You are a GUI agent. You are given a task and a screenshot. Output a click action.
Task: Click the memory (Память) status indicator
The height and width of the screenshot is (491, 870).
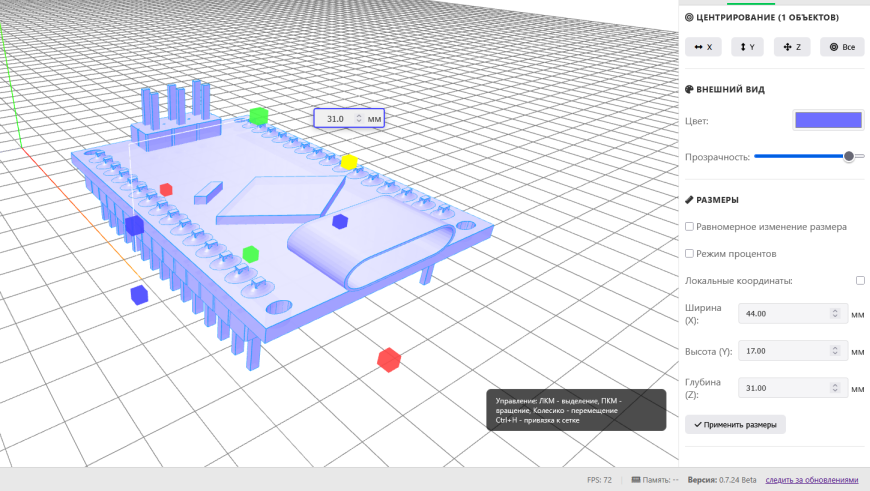tap(655, 480)
